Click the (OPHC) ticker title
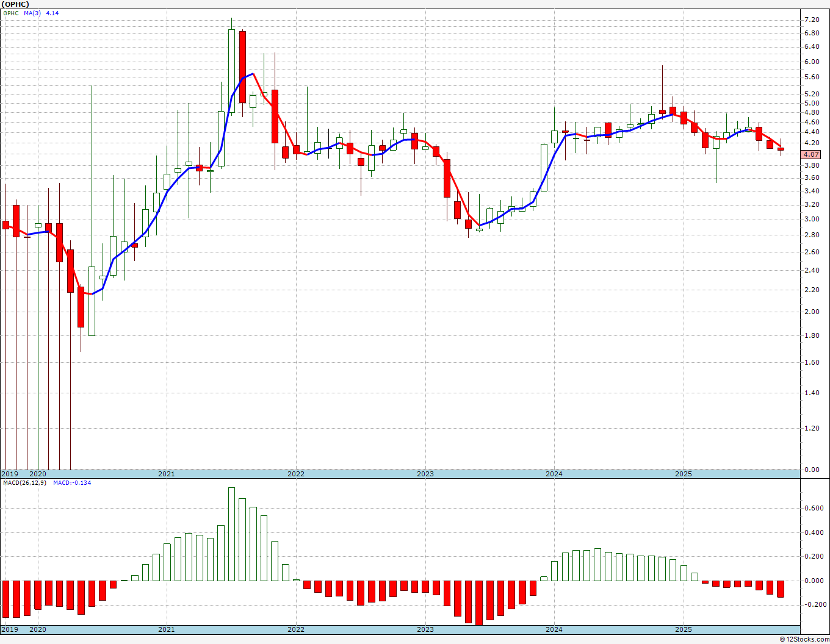 coord(15,4)
